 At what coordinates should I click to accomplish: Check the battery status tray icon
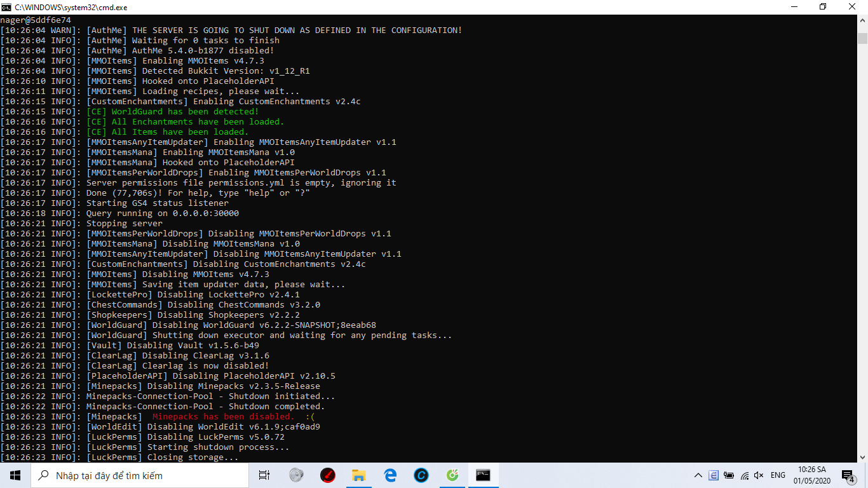(x=728, y=475)
